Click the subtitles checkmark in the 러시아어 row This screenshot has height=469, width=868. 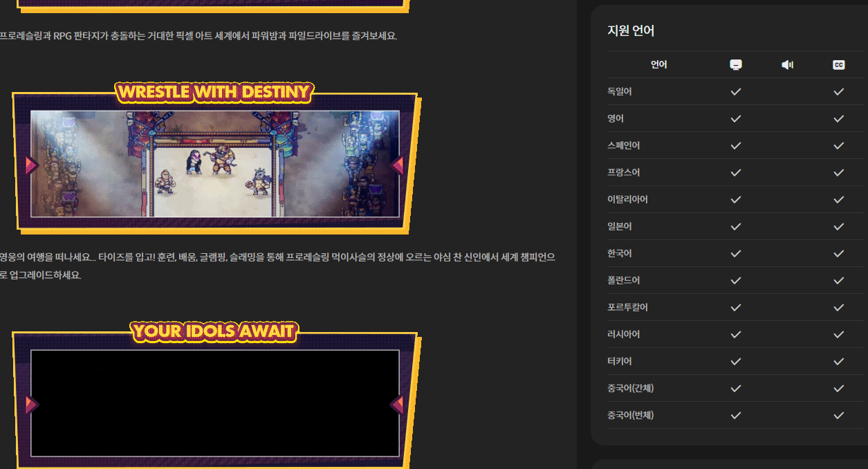(839, 334)
